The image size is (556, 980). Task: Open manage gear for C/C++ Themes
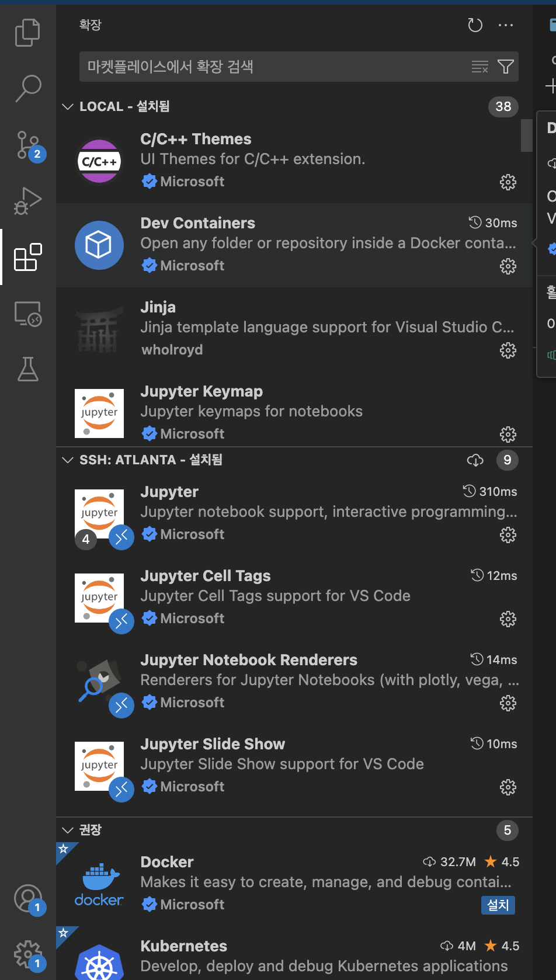[x=508, y=182]
